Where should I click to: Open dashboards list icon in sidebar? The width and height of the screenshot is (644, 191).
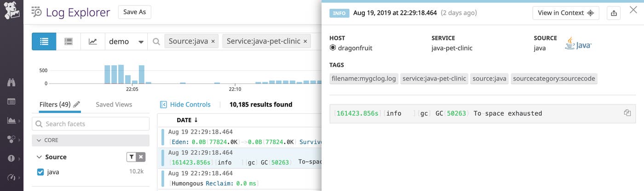(x=11, y=101)
